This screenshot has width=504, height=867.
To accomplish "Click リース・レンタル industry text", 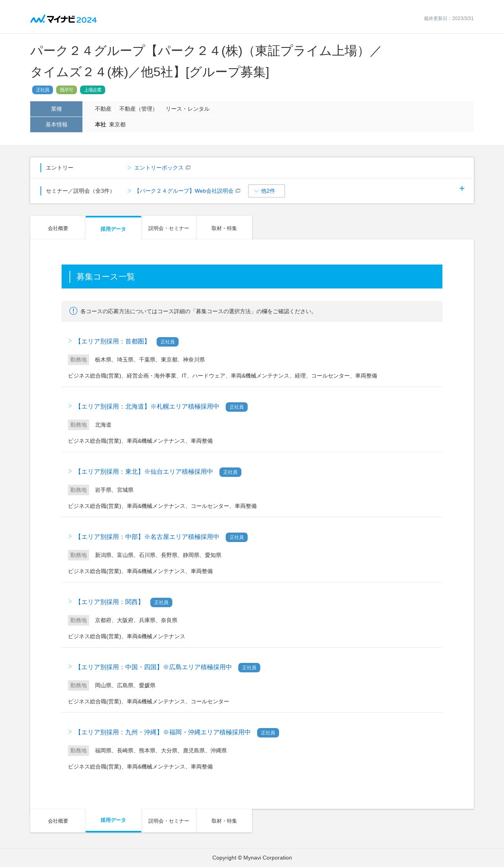I will click(x=188, y=109).
